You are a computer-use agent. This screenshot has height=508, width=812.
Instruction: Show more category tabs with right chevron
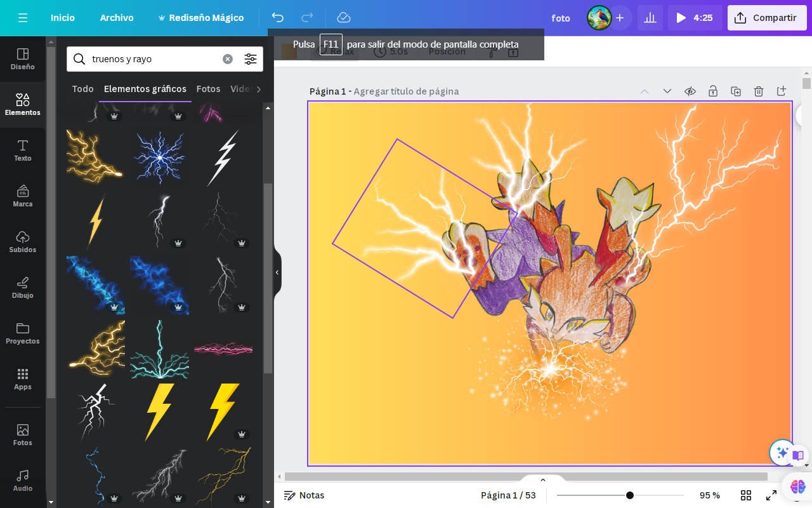tap(258, 89)
